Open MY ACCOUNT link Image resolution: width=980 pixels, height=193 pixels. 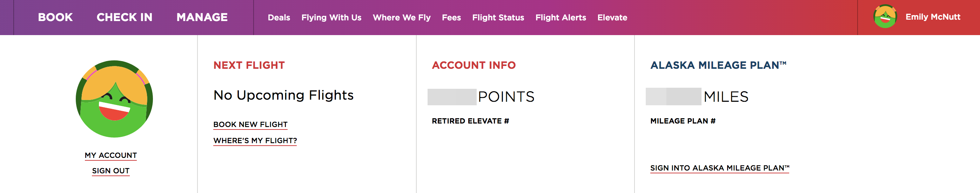point(111,155)
